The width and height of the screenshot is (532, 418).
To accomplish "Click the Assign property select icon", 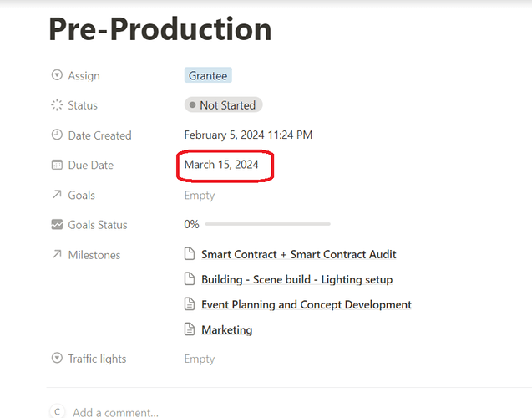I will 57,75.
